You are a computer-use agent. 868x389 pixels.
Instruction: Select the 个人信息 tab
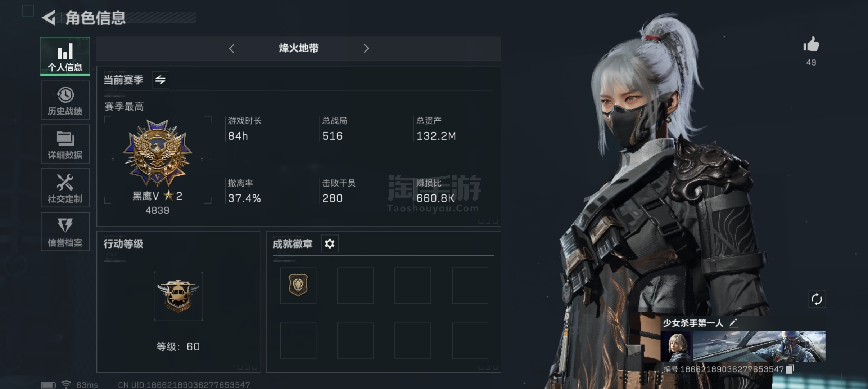pyautogui.click(x=65, y=57)
